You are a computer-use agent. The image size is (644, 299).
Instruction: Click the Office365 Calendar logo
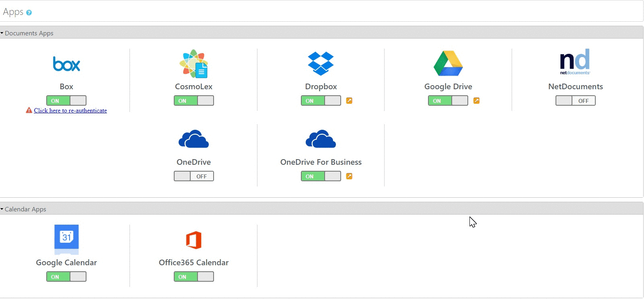[193, 240]
